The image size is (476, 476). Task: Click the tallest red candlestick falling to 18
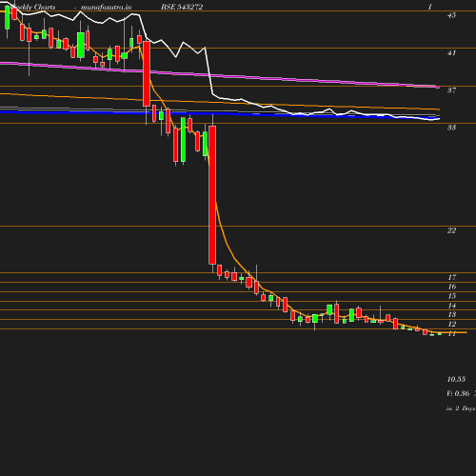(212, 195)
